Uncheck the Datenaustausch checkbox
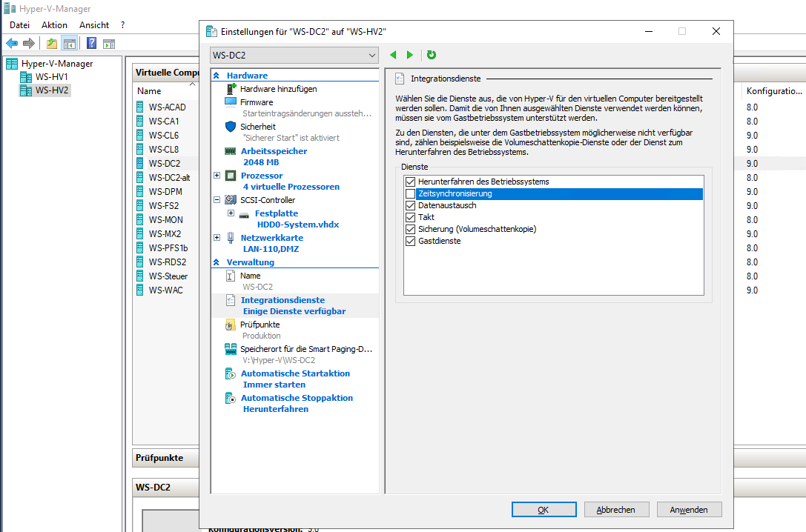Image resolution: width=806 pixels, height=532 pixels. [410, 205]
